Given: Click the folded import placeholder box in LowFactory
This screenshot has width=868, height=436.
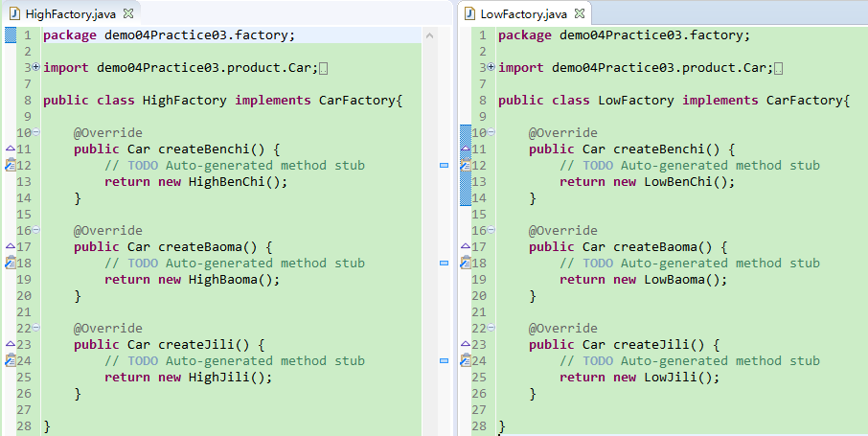Looking at the screenshot, I should (x=778, y=69).
